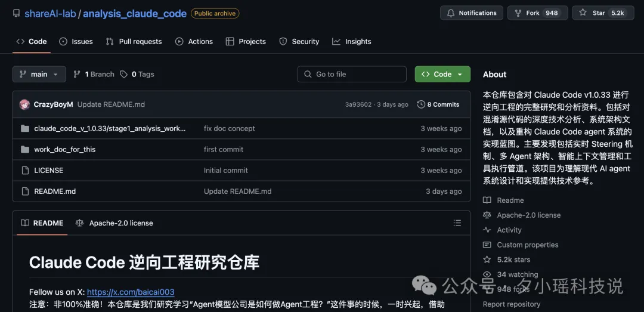Fork the repository with the Fork button

(x=538, y=13)
